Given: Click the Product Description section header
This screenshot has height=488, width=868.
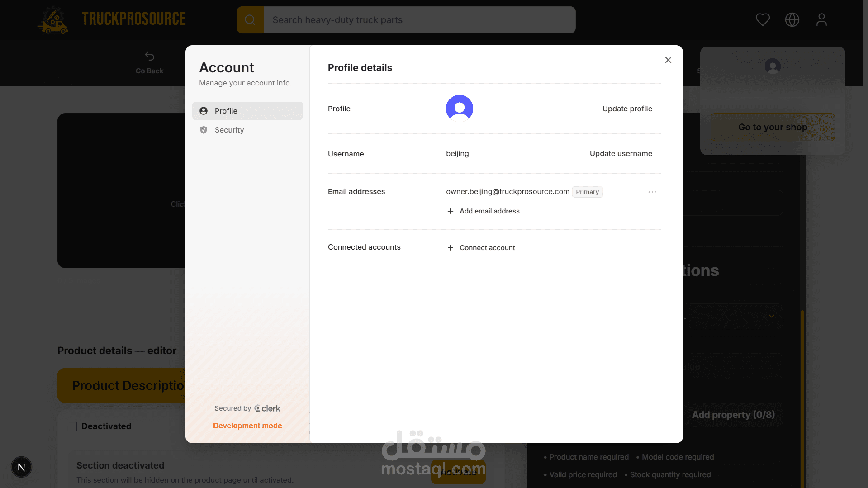Looking at the screenshot, I should [x=122, y=385].
